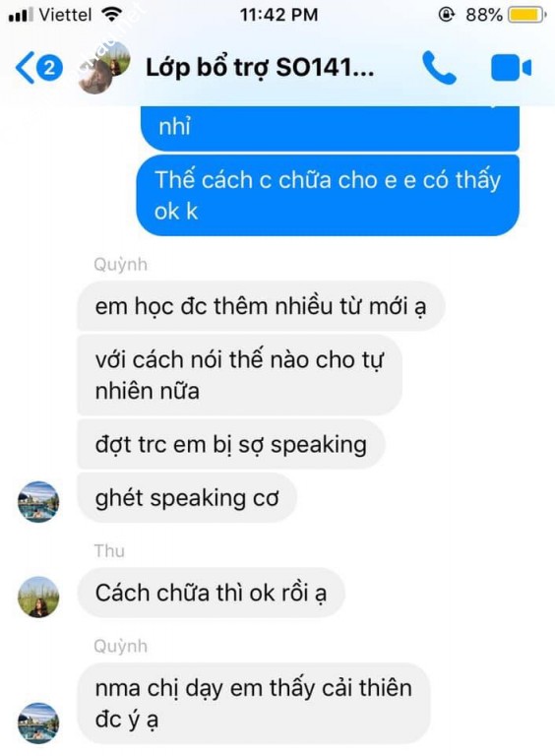Tap the Wi-Fi icon in status bar
Image resolution: width=555 pixels, height=756 pixels.
coord(112,15)
